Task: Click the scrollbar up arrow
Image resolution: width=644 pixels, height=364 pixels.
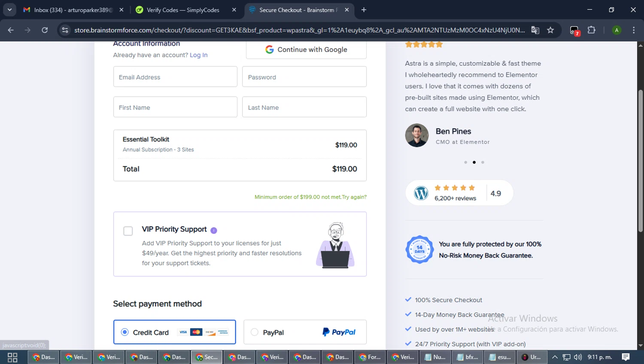Action: (x=641, y=45)
